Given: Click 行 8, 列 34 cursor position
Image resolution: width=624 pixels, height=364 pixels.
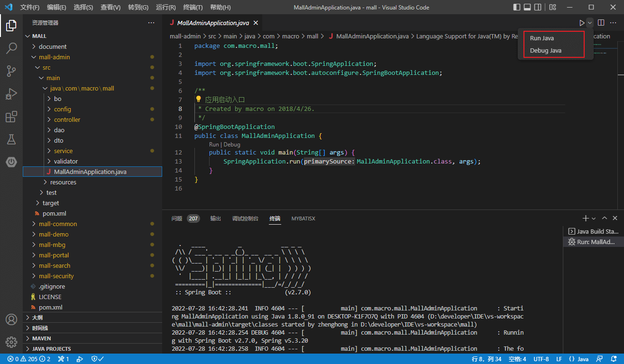Looking at the screenshot, I should coord(486,359).
